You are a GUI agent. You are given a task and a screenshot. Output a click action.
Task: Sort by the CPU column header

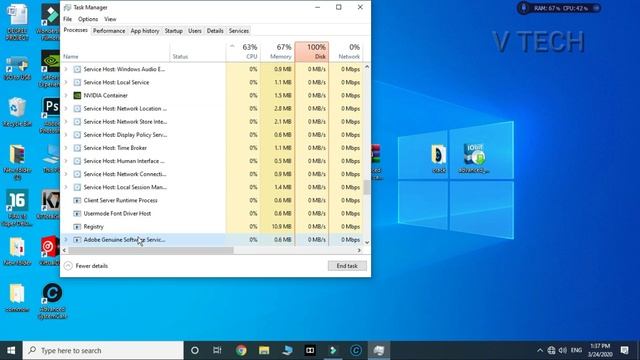pos(243,52)
